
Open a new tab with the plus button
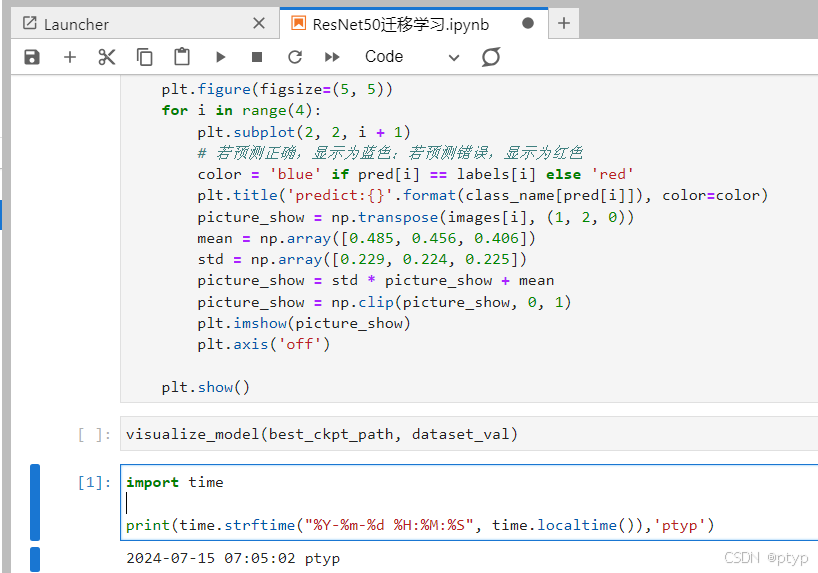point(564,23)
